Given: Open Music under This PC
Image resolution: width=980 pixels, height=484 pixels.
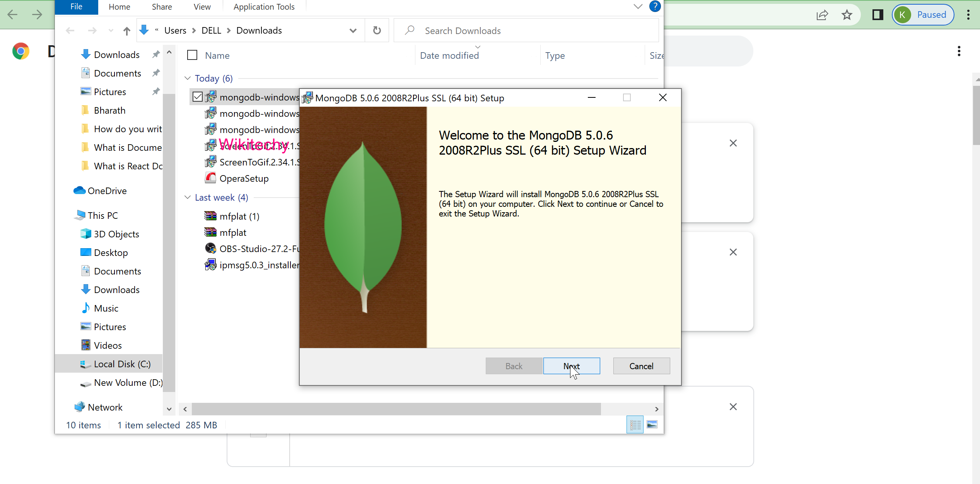Looking at the screenshot, I should point(106,308).
